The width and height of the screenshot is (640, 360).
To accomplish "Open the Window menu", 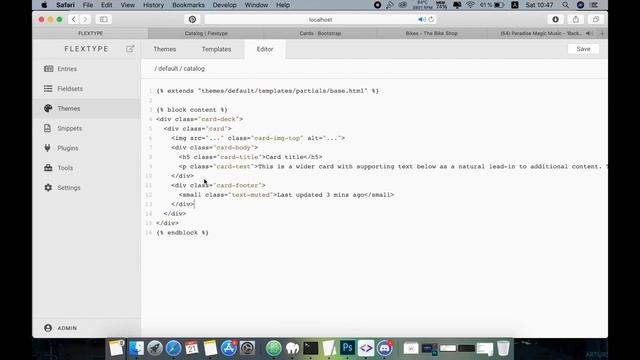I will point(256,5).
